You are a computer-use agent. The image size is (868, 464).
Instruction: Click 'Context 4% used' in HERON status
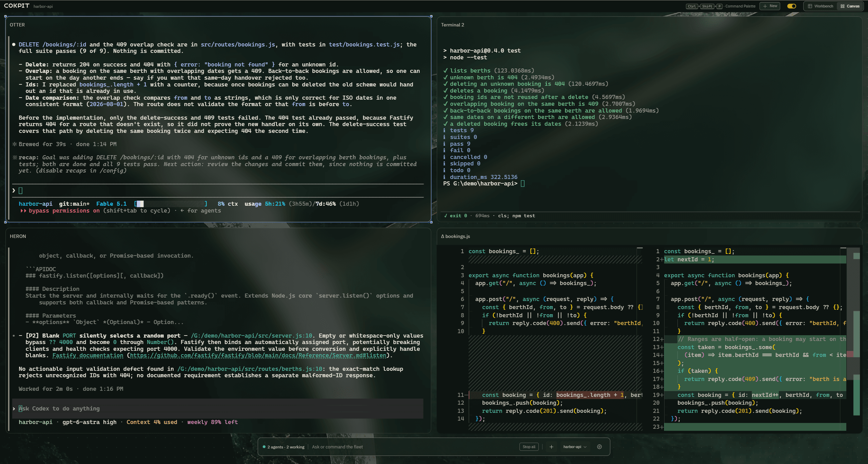(152, 422)
